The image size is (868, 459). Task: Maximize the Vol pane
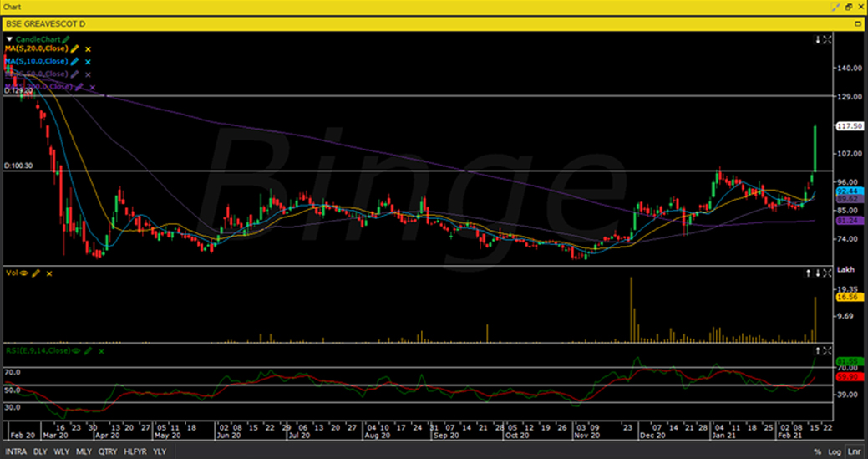pyautogui.click(x=827, y=273)
